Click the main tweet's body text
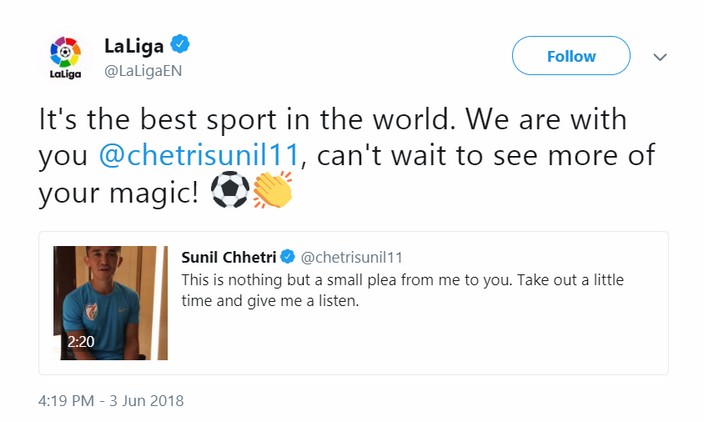This screenshot has height=422, width=704. point(347,156)
